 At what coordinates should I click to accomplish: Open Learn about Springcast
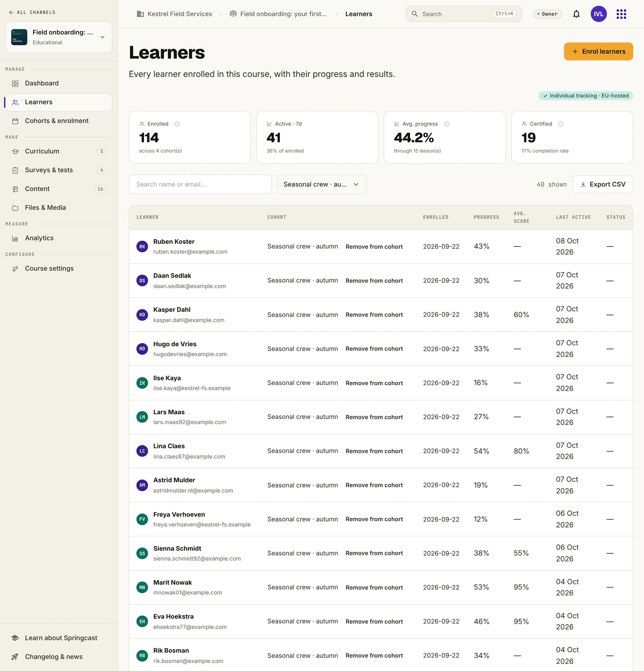(59, 638)
